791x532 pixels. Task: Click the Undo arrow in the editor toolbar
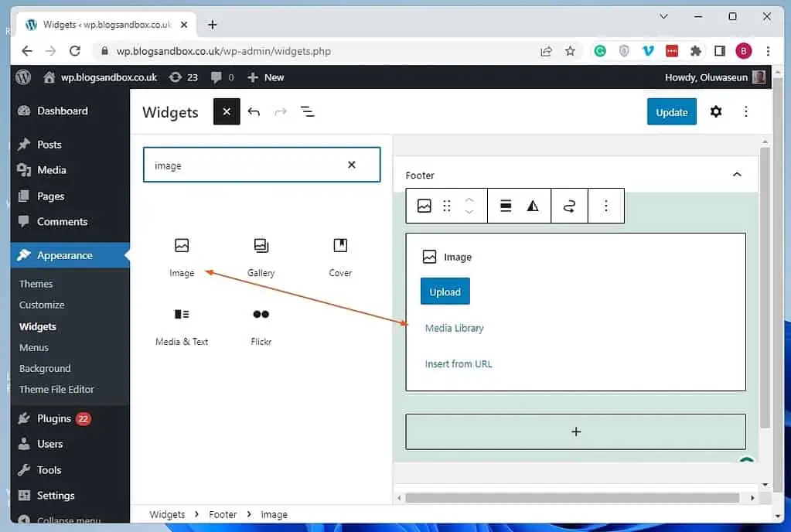[x=254, y=111]
